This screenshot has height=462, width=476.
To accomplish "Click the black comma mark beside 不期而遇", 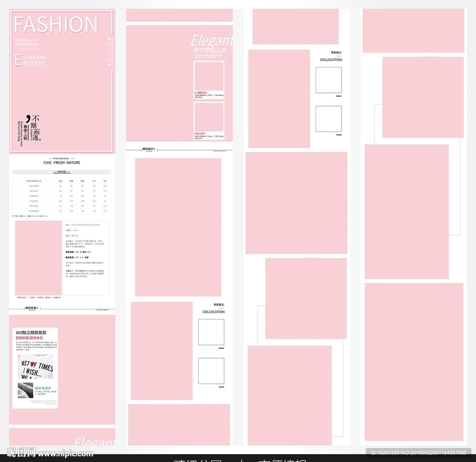I will coord(28,118).
